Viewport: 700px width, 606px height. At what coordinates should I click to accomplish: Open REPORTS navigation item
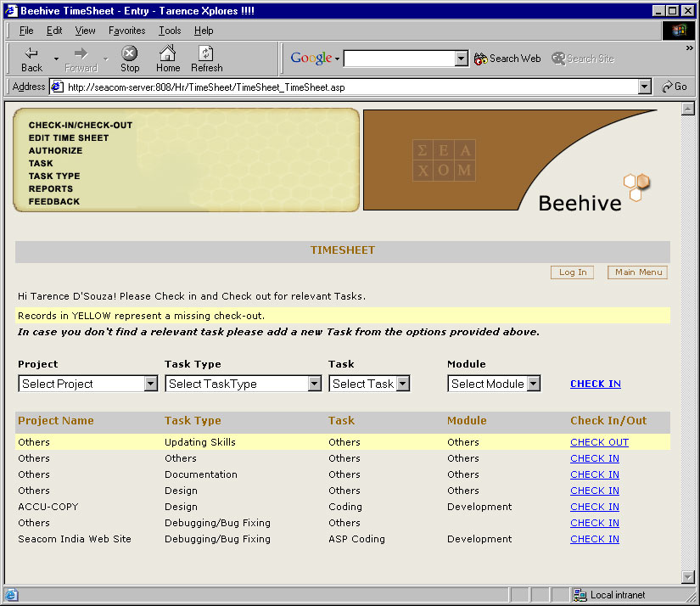pos(50,189)
